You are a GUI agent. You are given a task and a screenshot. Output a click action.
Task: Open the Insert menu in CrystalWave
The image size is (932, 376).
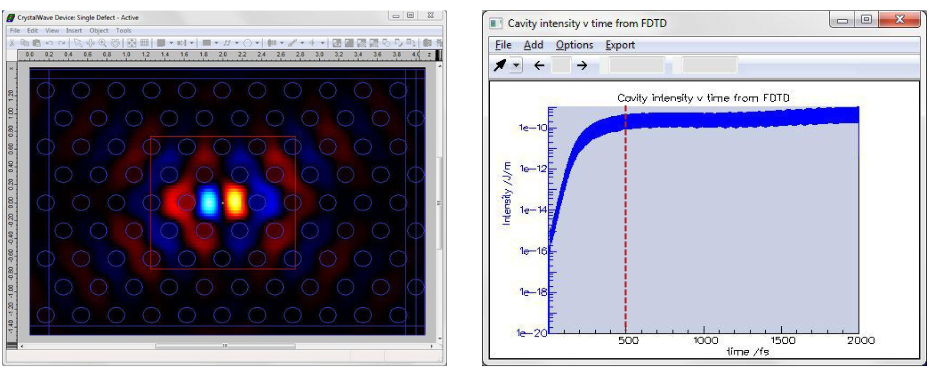pyautogui.click(x=74, y=30)
